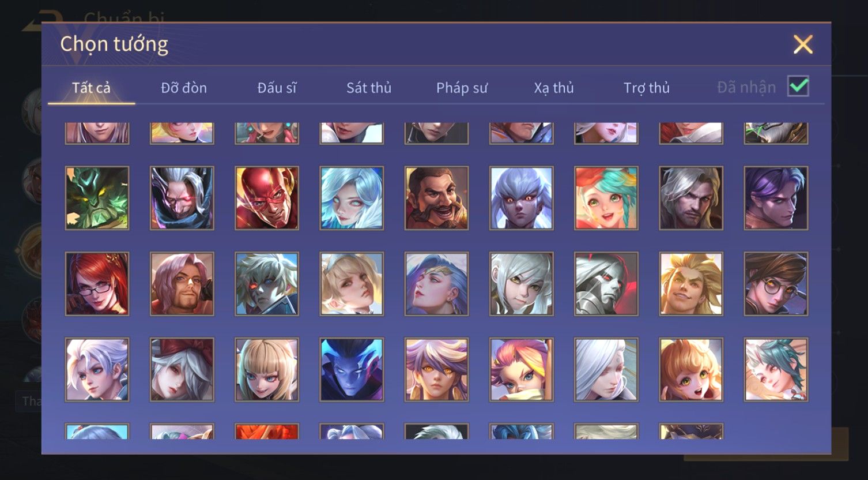
Task: Uncheck the Đã nhận checkbox
Action: click(x=798, y=87)
